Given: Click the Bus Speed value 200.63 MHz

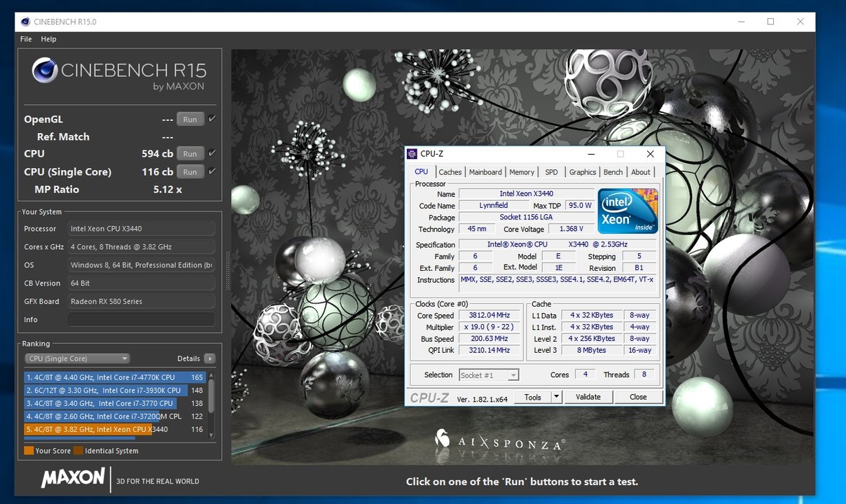Looking at the screenshot, I should click(490, 339).
